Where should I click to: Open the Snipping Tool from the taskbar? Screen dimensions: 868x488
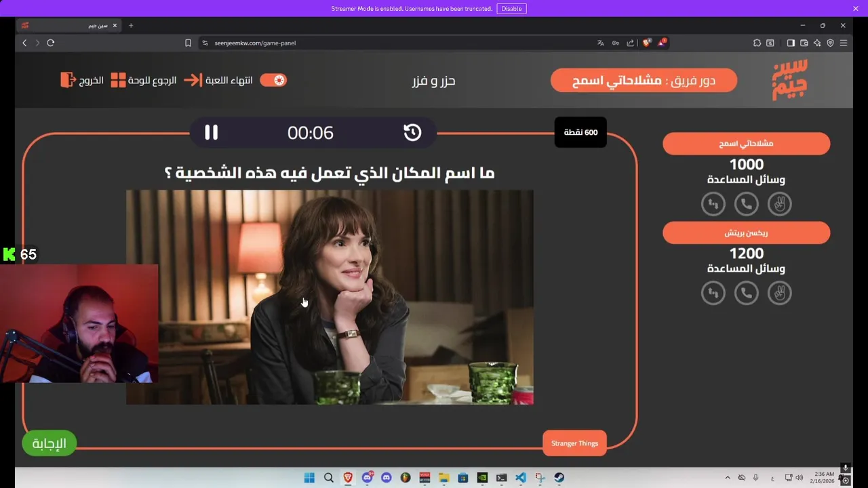(540, 478)
